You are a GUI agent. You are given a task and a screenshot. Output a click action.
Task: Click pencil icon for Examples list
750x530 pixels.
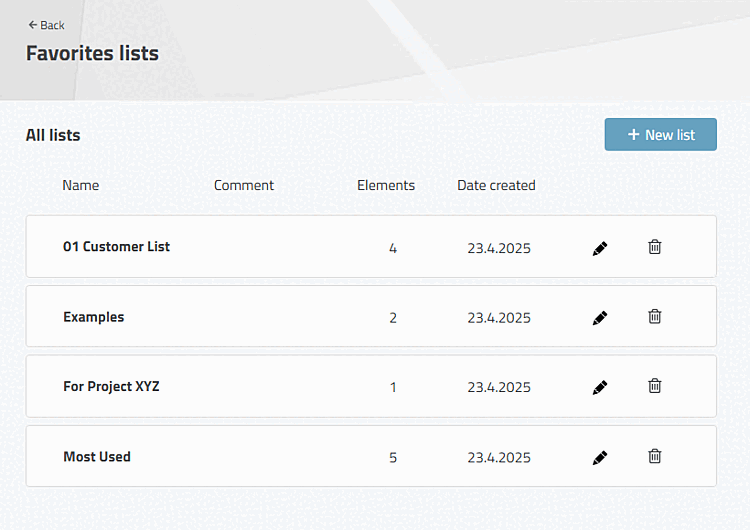tap(600, 318)
